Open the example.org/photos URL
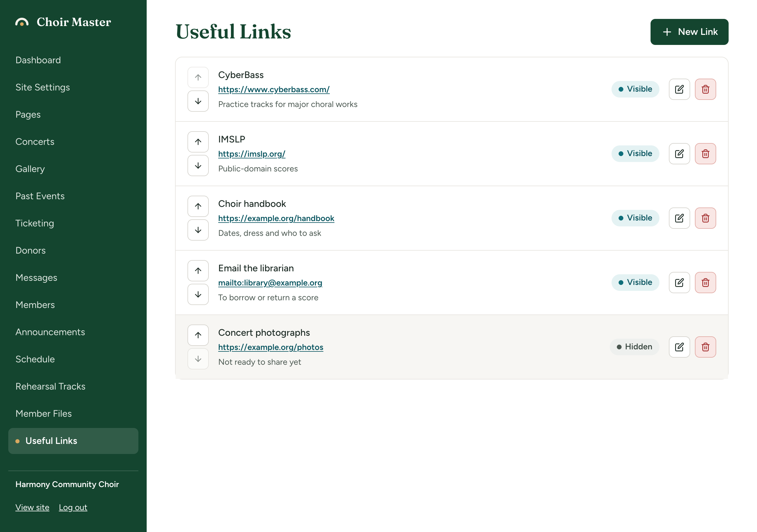The height and width of the screenshot is (532, 757). [271, 347]
